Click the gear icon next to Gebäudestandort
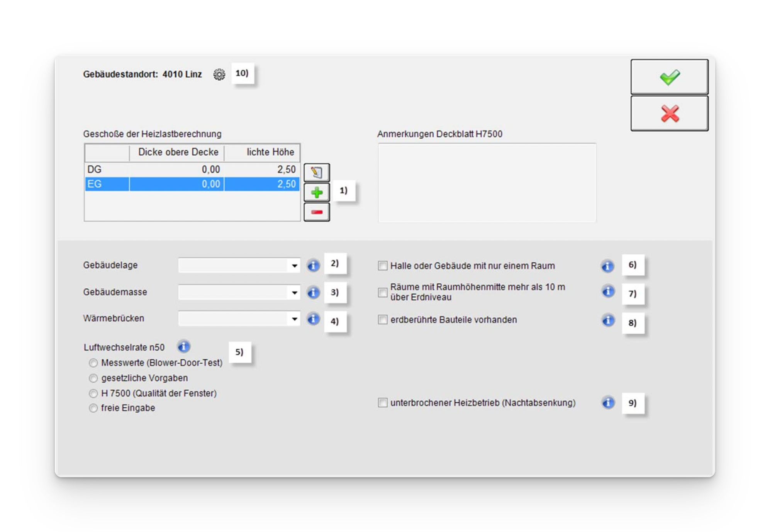The image size is (770, 532). (x=219, y=74)
